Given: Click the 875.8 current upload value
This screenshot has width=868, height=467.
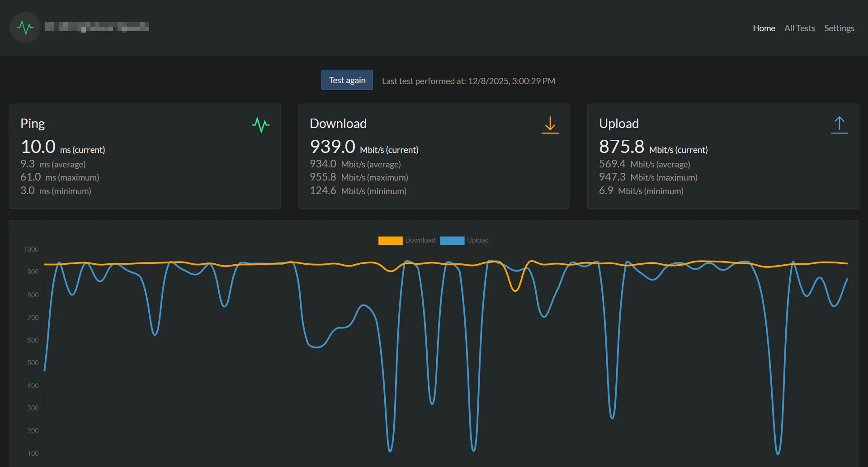Looking at the screenshot, I should point(621,147).
